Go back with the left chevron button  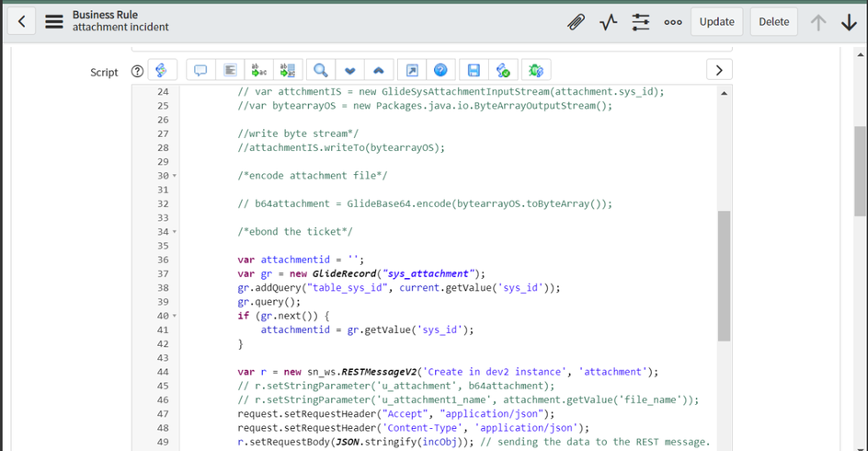pos(21,21)
